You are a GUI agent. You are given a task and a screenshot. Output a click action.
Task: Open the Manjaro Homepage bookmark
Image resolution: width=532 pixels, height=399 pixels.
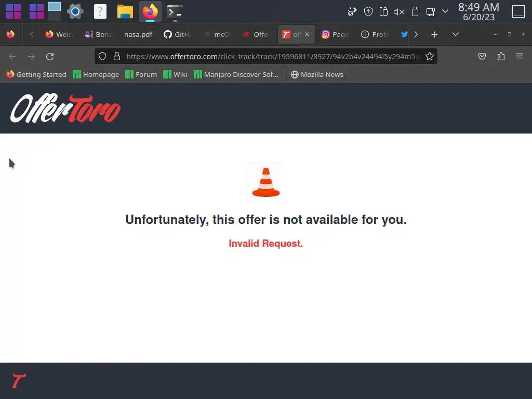pos(96,74)
